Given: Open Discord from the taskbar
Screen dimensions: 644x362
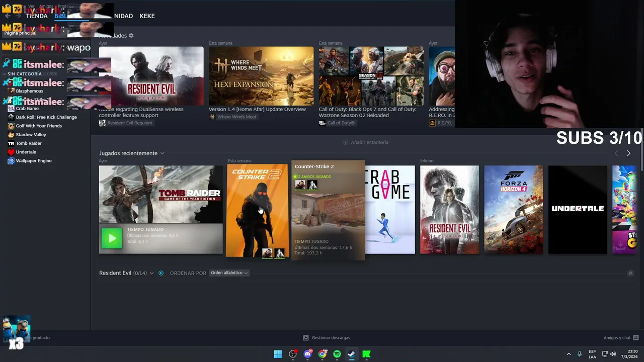Looking at the screenshot, I should pos(307,354).
